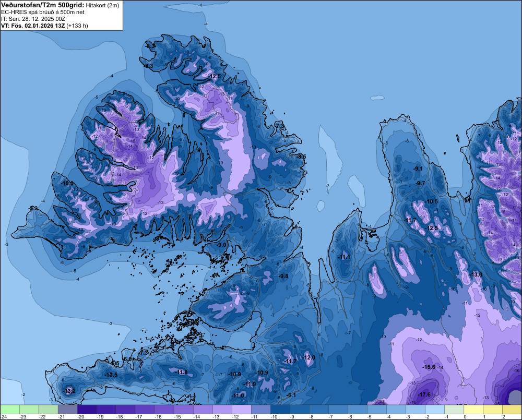Click the -11.1 temperature label
Screen dimensions: 522x420
click(344, 257)
